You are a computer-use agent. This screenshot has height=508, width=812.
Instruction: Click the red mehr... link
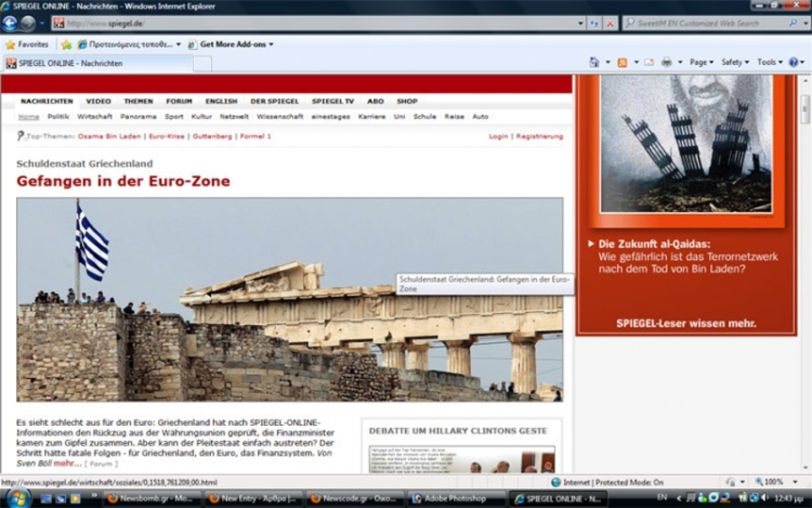point(68,464)
